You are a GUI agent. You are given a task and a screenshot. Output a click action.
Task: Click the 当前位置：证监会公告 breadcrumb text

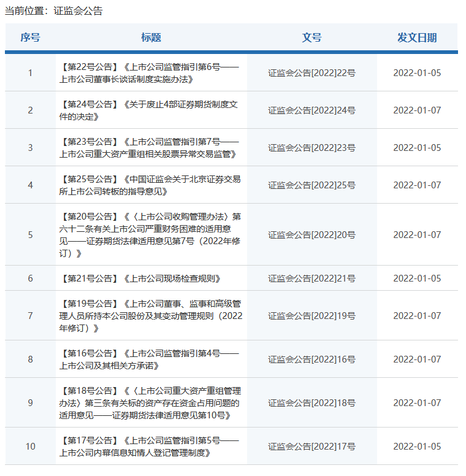point(54,10)
